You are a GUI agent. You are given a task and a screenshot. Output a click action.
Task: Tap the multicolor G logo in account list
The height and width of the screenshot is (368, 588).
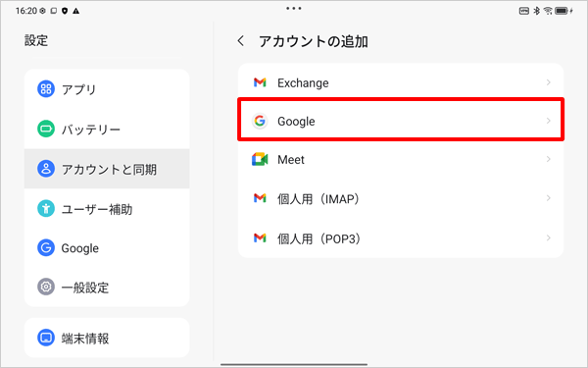[x=260, y=121]
